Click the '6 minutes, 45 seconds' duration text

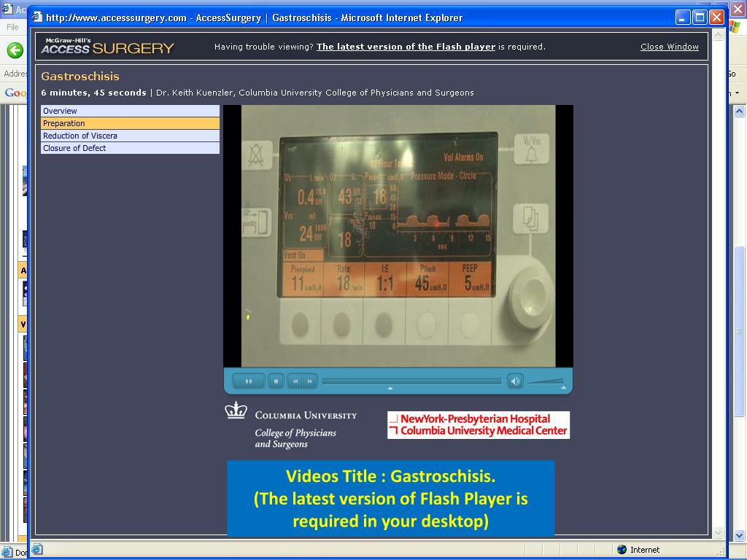94,93
